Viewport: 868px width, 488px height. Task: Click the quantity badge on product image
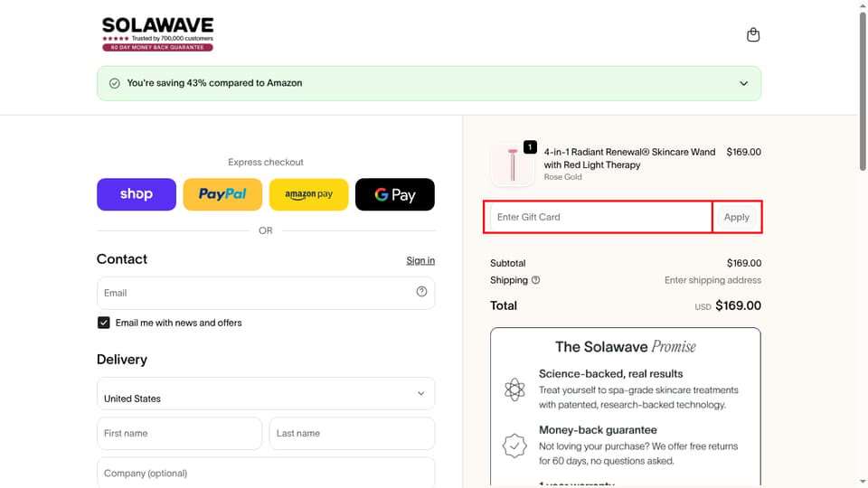coord(530,147)
